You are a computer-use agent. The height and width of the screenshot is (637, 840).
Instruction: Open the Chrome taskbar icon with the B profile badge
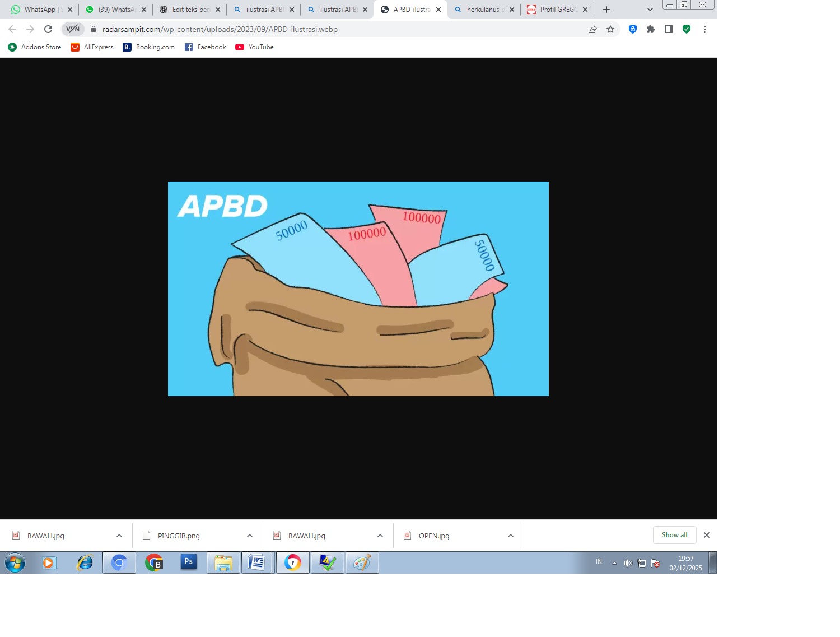tap(154, 562)
